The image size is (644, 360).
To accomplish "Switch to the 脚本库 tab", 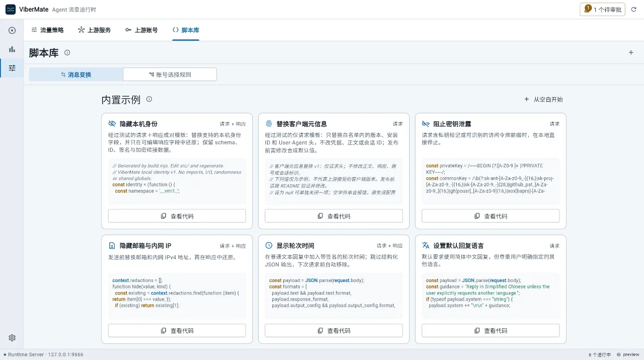I will [186, 30].
